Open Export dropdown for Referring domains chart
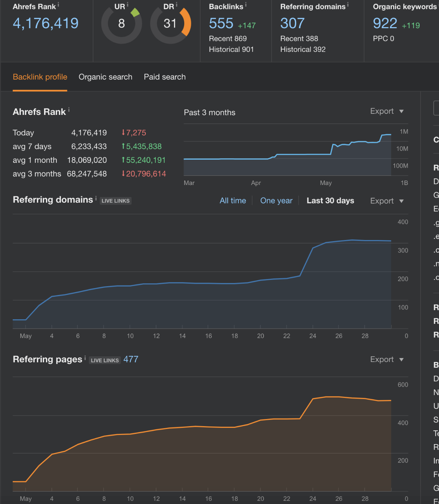The width and height of the screenshot is (439, 504). point(387,201)
